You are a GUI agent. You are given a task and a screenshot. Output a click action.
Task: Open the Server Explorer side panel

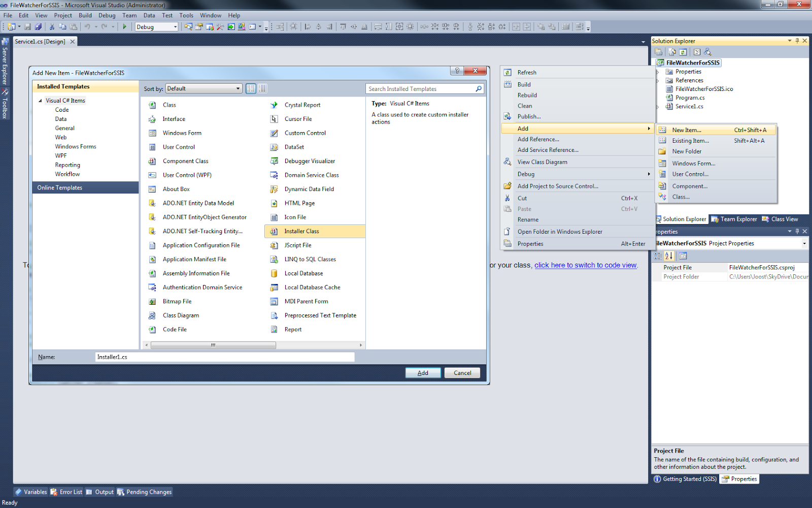click(x=5, y=61)
